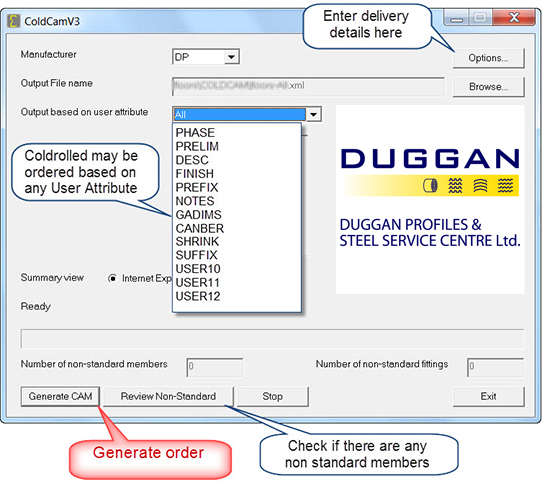Select USER12 from the dropdown list

[x=198, y=296]
